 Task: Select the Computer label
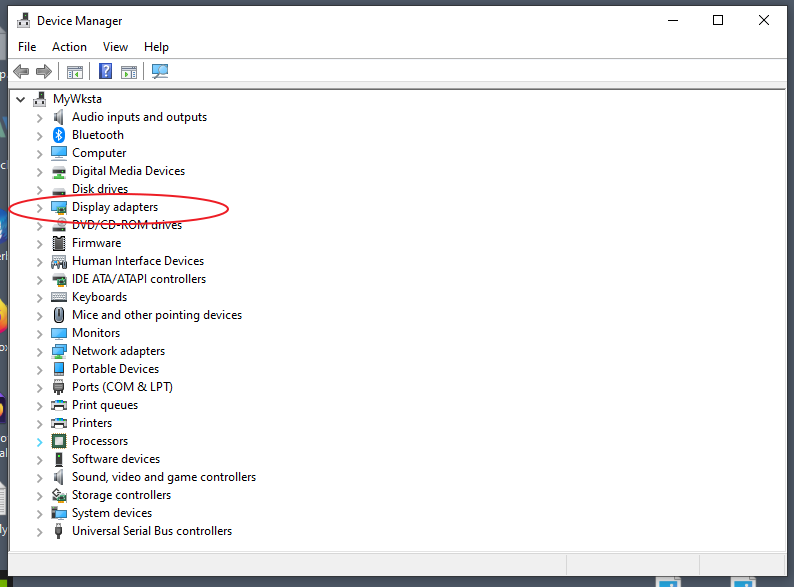pyautogui.click(x=99, y=153)
